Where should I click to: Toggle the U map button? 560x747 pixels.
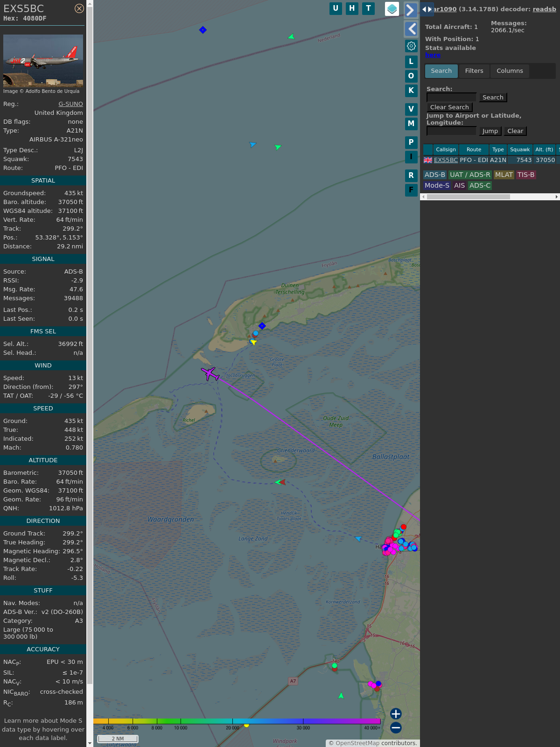pyautogui.click(x=336, y=8)
